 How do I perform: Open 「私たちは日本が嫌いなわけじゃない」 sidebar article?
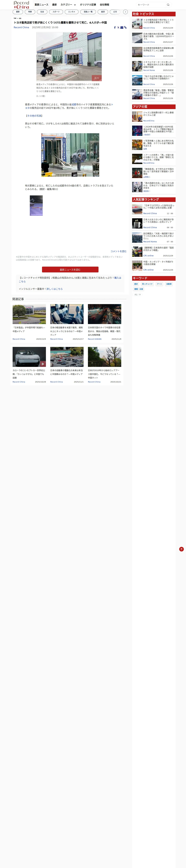click(x=154, y=80)
